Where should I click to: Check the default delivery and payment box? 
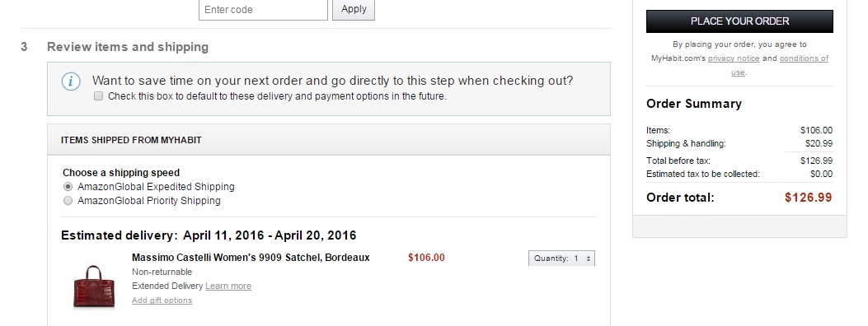tap(99, 96)
